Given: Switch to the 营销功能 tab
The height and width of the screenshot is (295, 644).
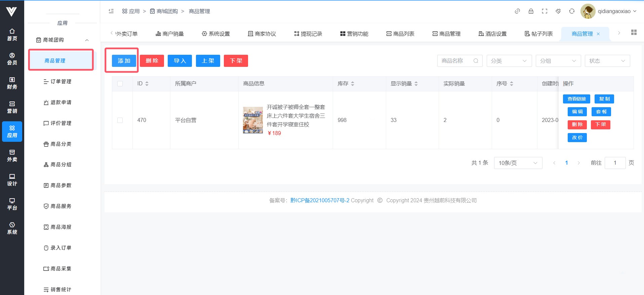Looking at the screenshot, I should click(x=354, y=34).
